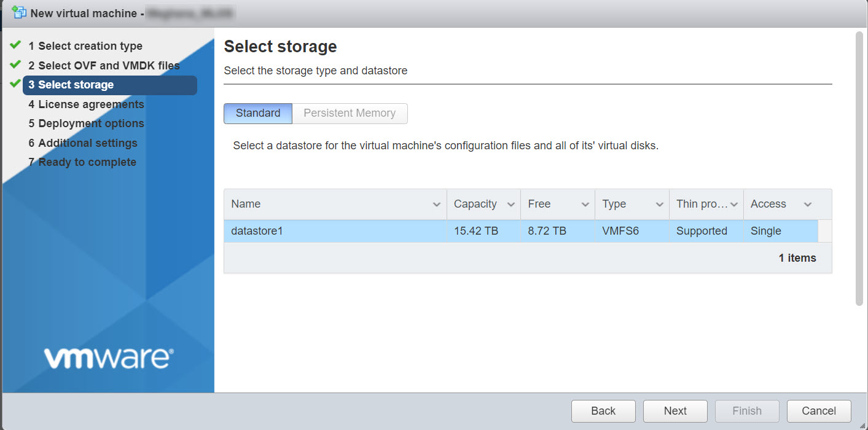Click the green checkmark beside Select creation type
The width and height of the screenshot is (868, 430).
click(16, 45)
